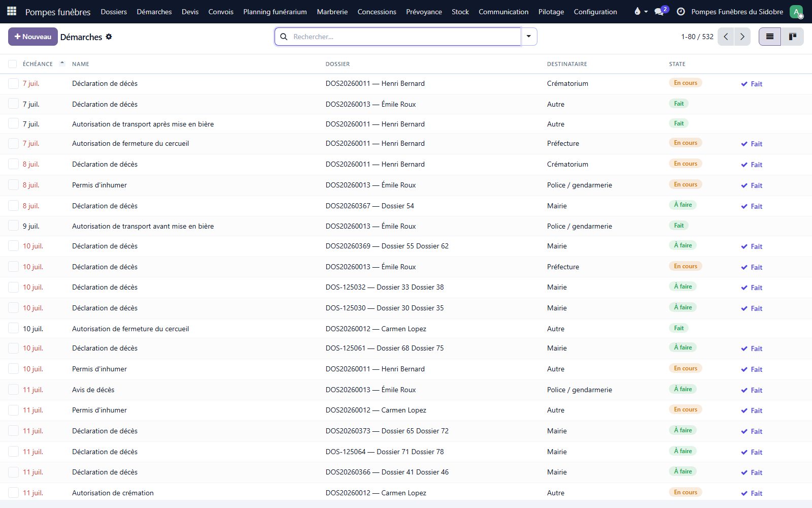Click the Préfecture cell for Émile Roux

(563, 267)
